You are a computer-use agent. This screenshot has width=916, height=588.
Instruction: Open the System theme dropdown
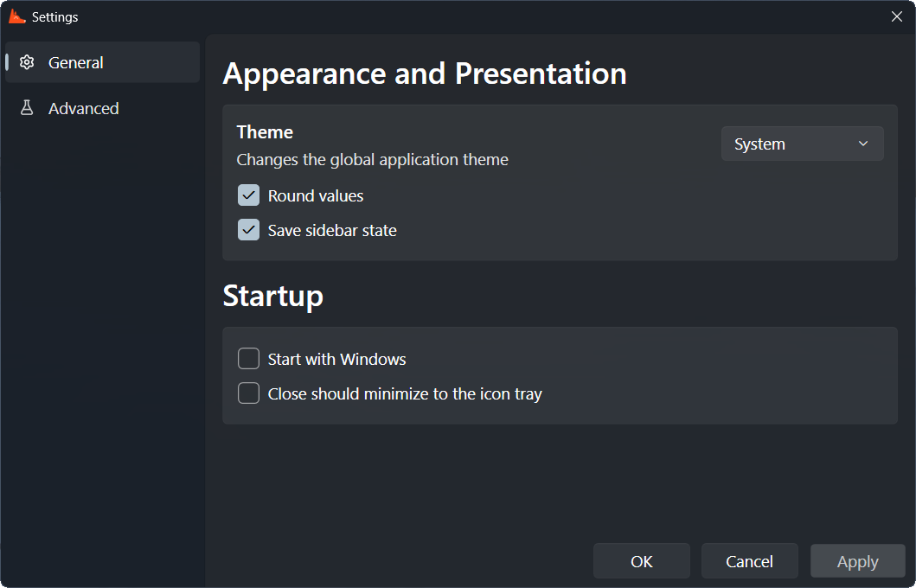coord(802,144)
